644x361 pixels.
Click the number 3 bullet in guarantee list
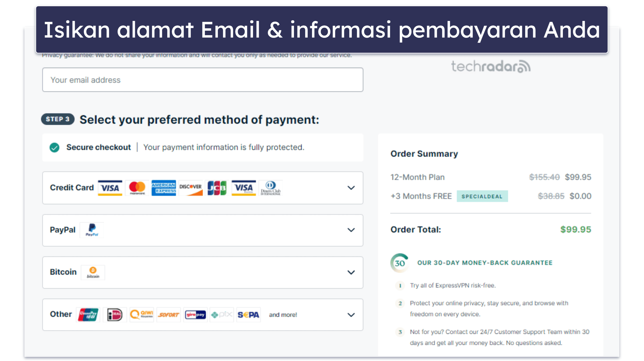pos(400,332)
